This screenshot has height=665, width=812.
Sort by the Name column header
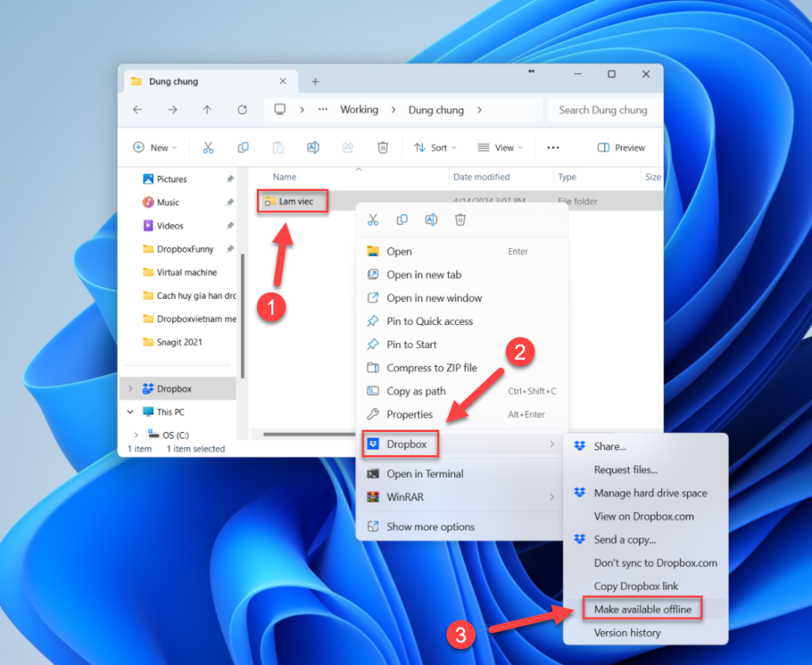[285, 177]
